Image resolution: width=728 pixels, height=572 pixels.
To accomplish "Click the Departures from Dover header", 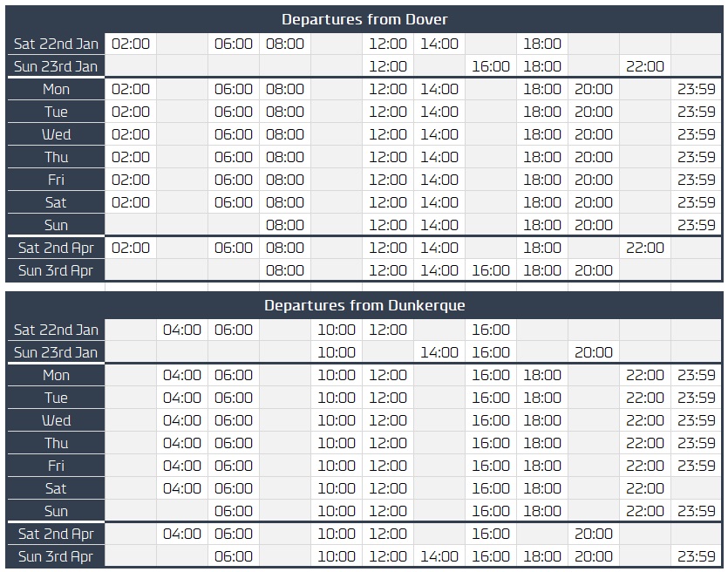I will point(364,19).
